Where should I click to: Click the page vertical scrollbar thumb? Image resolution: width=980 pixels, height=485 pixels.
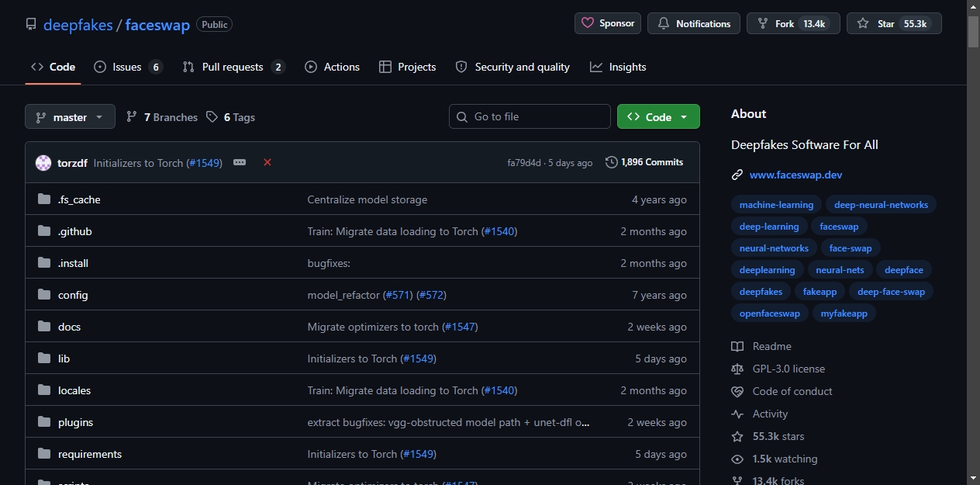click(974, 33)
